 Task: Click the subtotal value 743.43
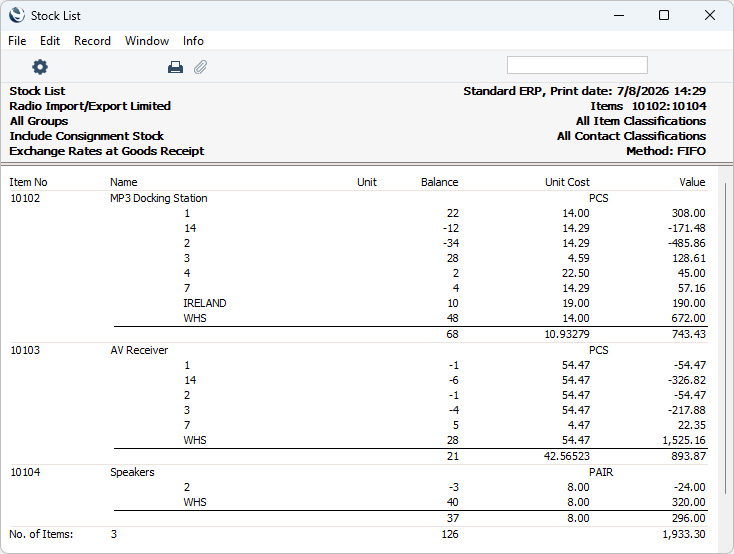click(689, 334)
